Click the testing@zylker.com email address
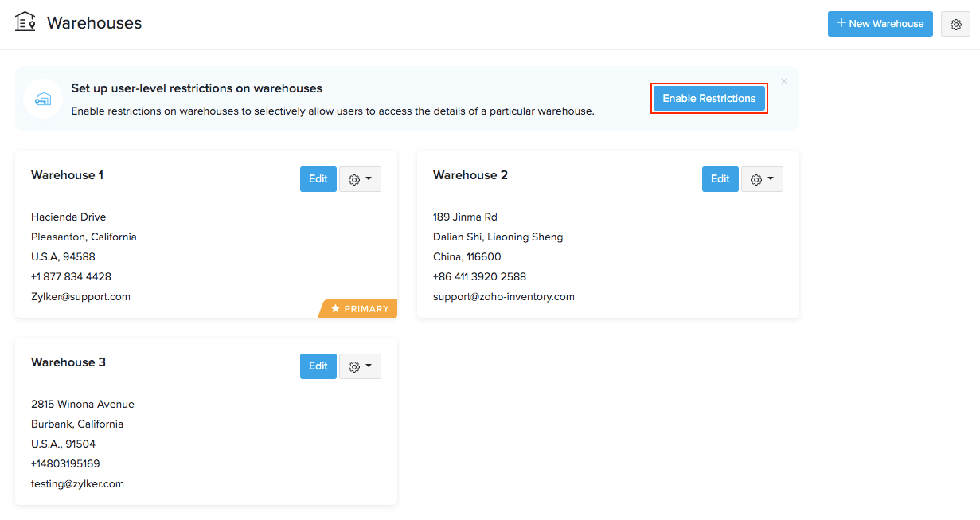 (x=77, y=483)
